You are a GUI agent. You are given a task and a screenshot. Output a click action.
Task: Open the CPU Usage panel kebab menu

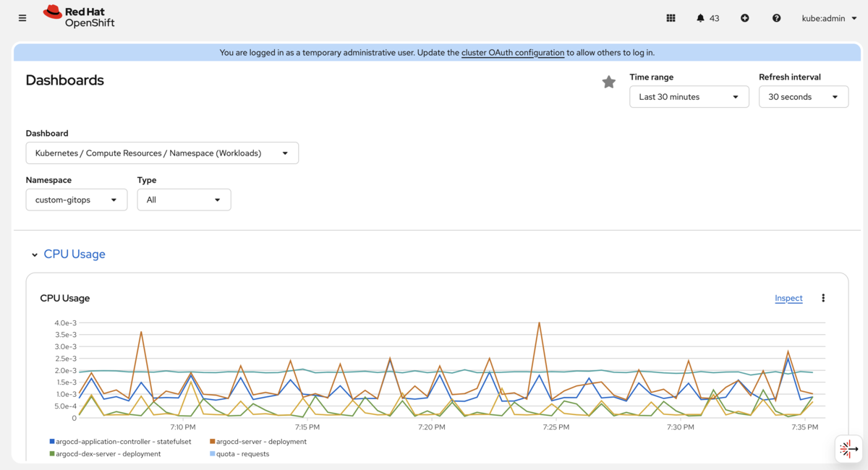pyautogui.click(x=823, y=298)
